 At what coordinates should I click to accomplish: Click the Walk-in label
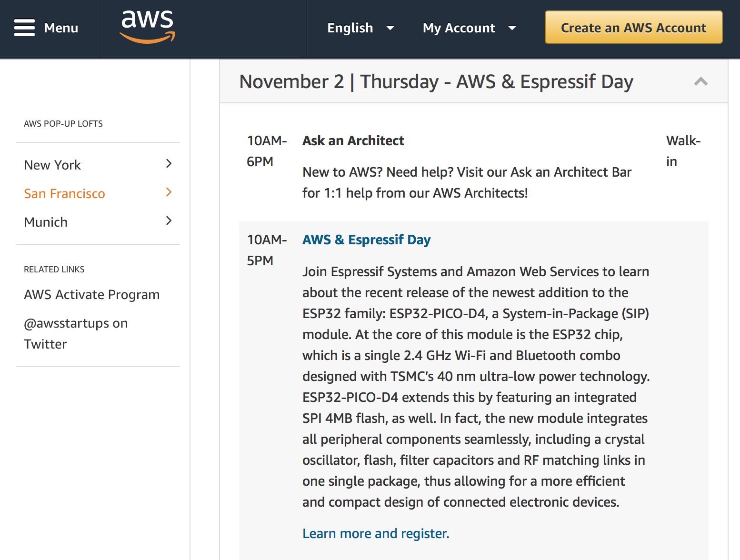pos(683,151)
